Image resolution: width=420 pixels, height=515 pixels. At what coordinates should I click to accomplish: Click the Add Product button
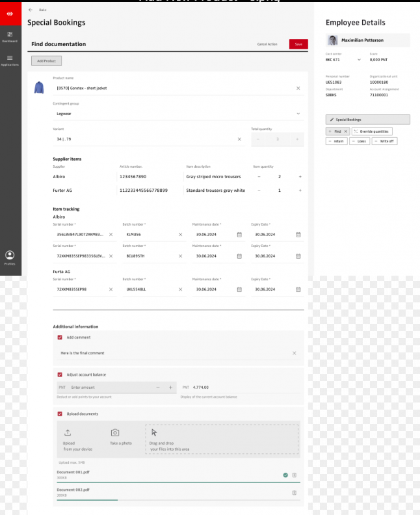coord(46,60)
